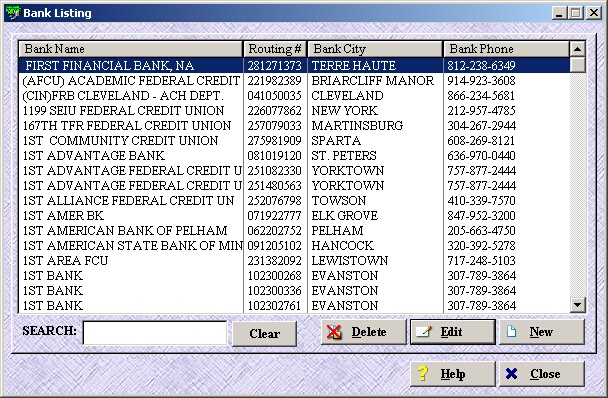Viewport: 608px width, 398px height.
Task: Open Help for the bank listing
Action: [453, 374]
